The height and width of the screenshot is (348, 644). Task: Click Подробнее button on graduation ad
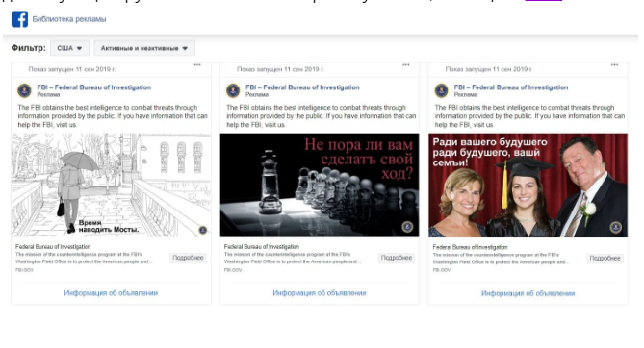605,259
